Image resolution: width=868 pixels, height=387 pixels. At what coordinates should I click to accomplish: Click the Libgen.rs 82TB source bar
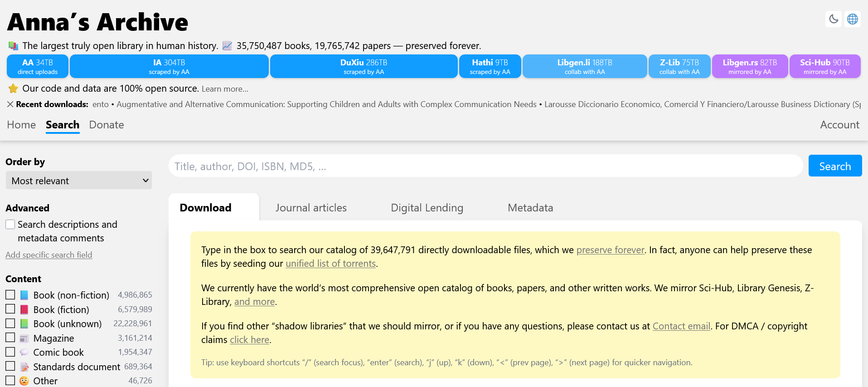tap(750, 66)
